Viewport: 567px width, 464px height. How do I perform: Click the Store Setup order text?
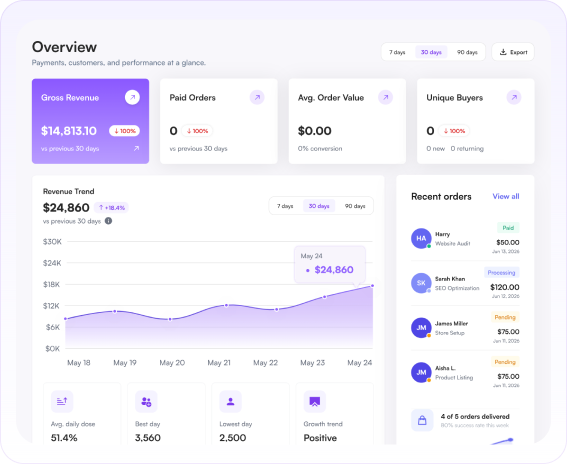(450, 333)
